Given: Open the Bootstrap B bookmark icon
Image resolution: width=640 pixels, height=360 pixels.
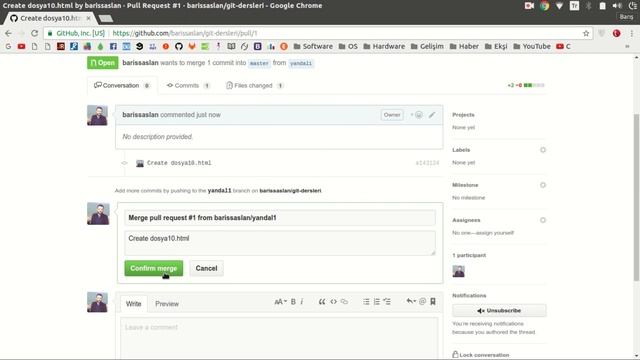Looking at the screenshot, I should pyautogui.click(x=258, y=47).
